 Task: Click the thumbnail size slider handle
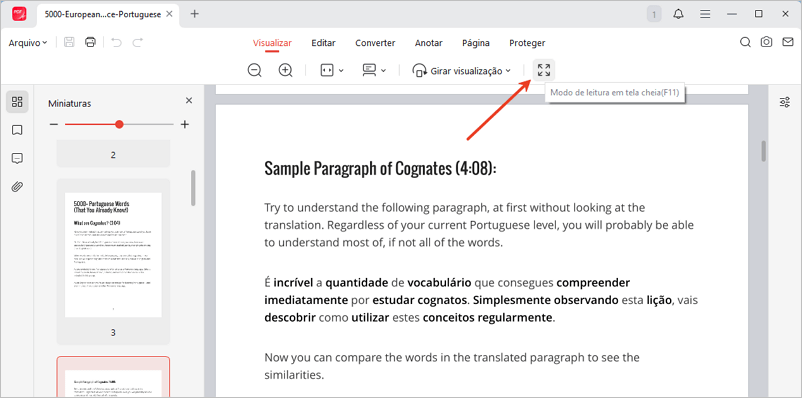click(119, 124)
